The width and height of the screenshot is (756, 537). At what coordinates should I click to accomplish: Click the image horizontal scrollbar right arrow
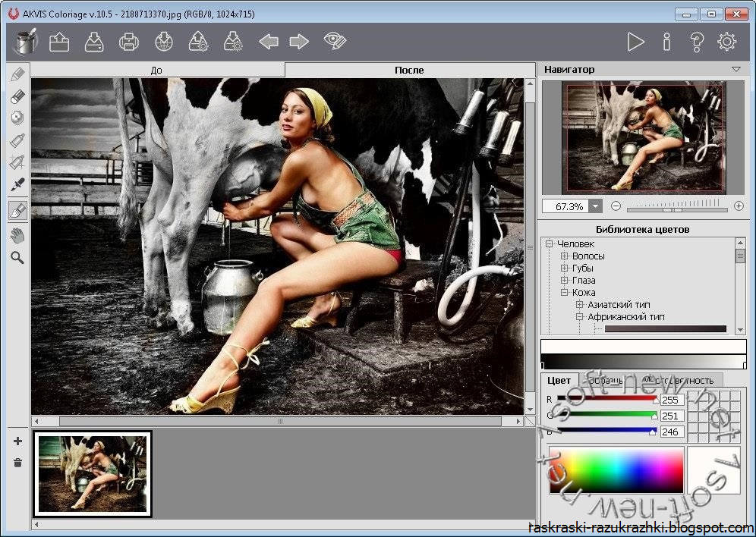(518, 422)
